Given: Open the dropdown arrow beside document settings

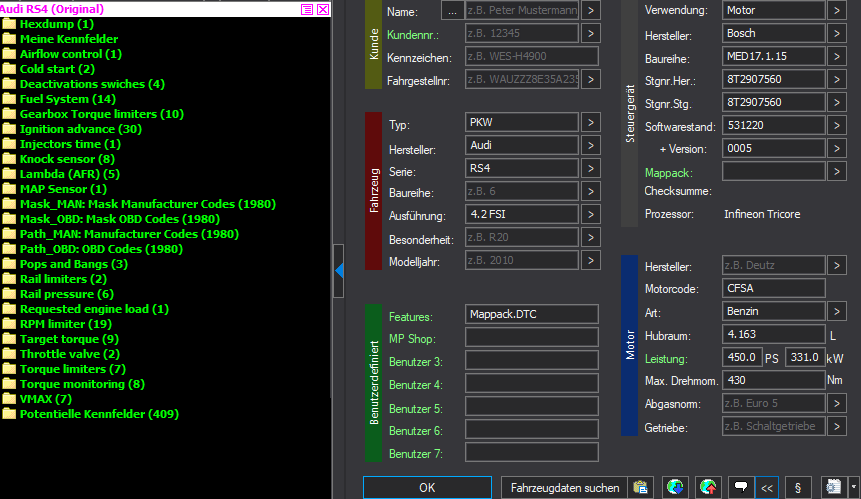Looking at the screenshot, I should tap(853, 487).
